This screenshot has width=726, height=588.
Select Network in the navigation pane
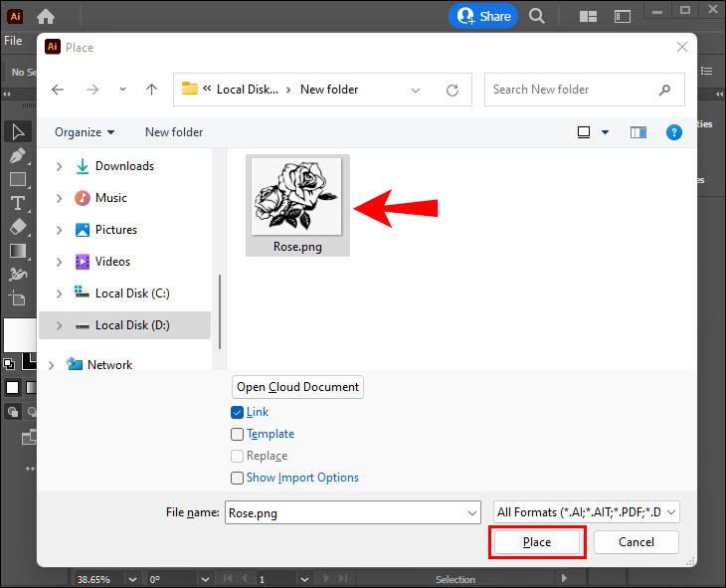(109, 365)
